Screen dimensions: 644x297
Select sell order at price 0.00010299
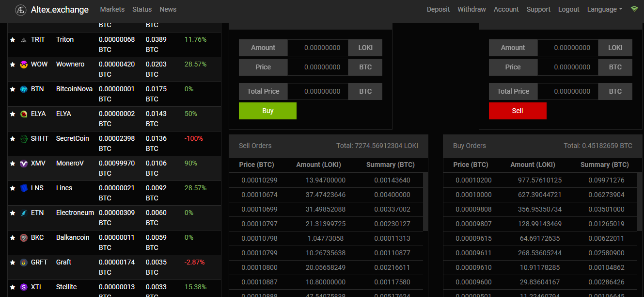tap(326, 180)
